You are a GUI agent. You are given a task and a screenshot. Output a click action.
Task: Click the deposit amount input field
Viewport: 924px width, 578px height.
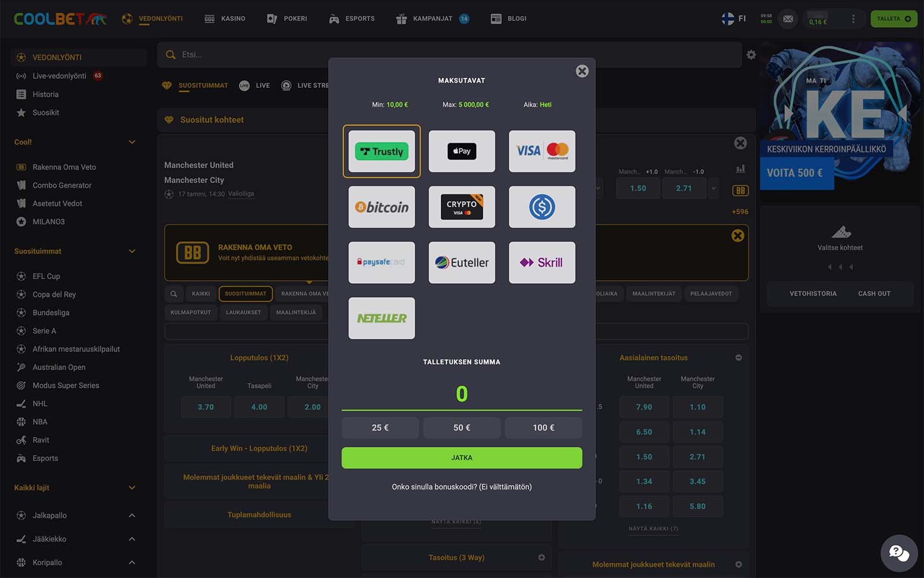click(x=461, y=394)
